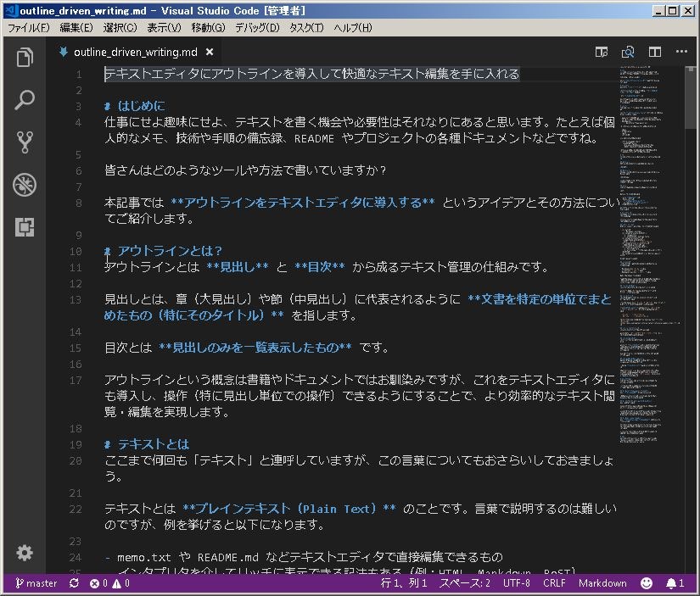Open the More Actions menu
Screen dimensions: 700x596
[x=681, y=52]
